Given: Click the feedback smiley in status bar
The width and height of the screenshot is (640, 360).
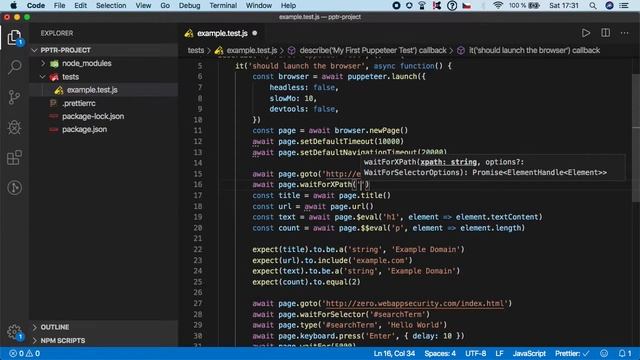Looking at the screenshot, I should [604, 353].
